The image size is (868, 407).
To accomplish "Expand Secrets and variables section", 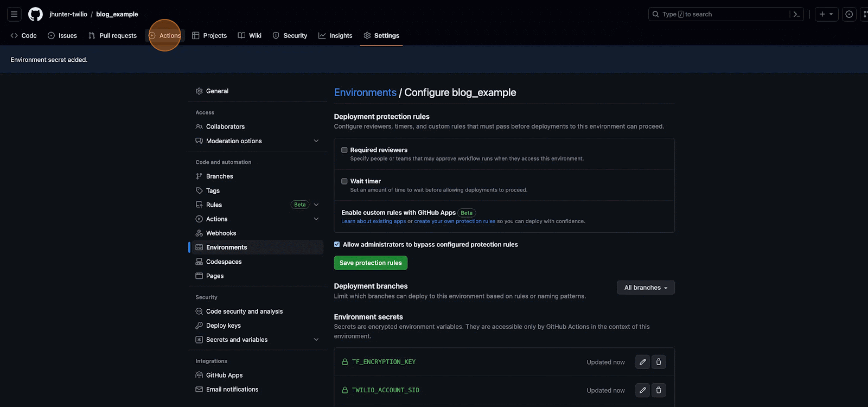I will (x=316, y=340).
